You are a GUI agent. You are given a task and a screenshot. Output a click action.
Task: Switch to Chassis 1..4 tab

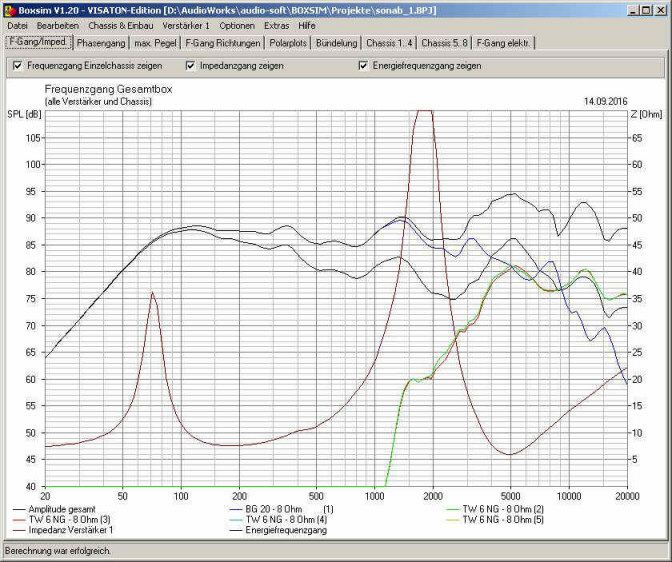[x=389, y=43]
